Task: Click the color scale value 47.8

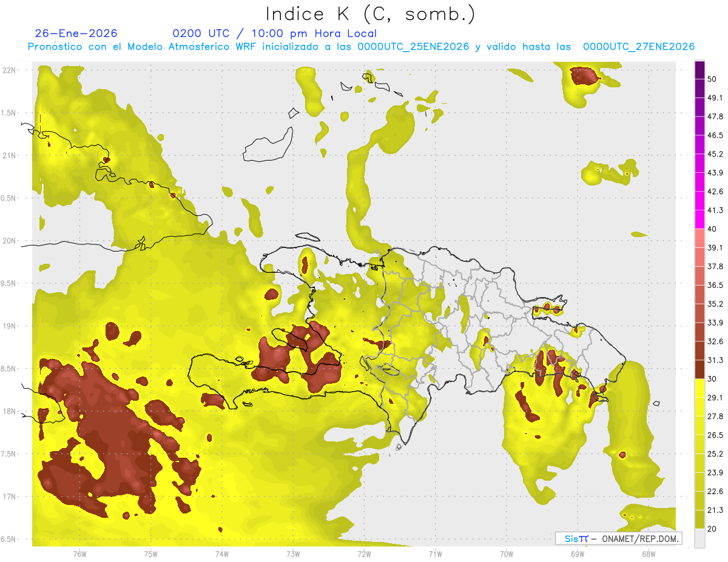Action: (716, 116)
